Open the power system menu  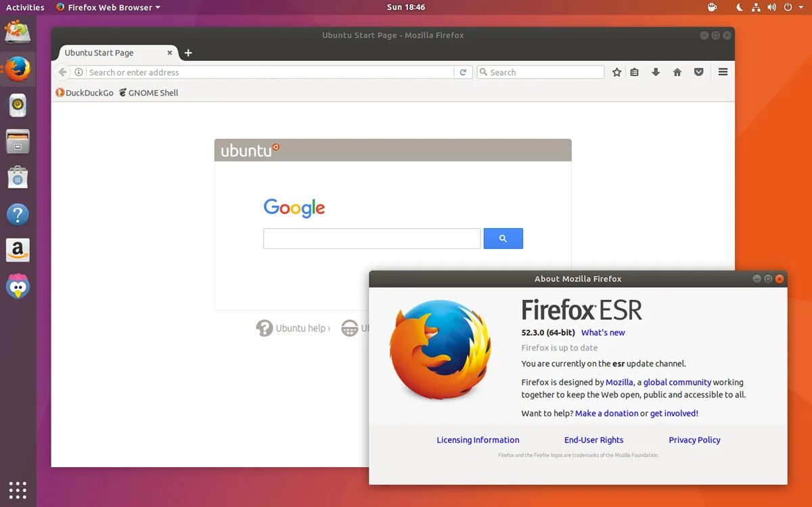coord(792,7)
